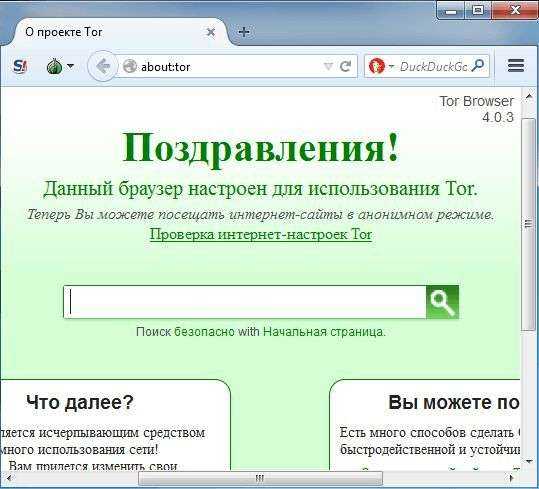Click the page search text field

pos(245,302)
